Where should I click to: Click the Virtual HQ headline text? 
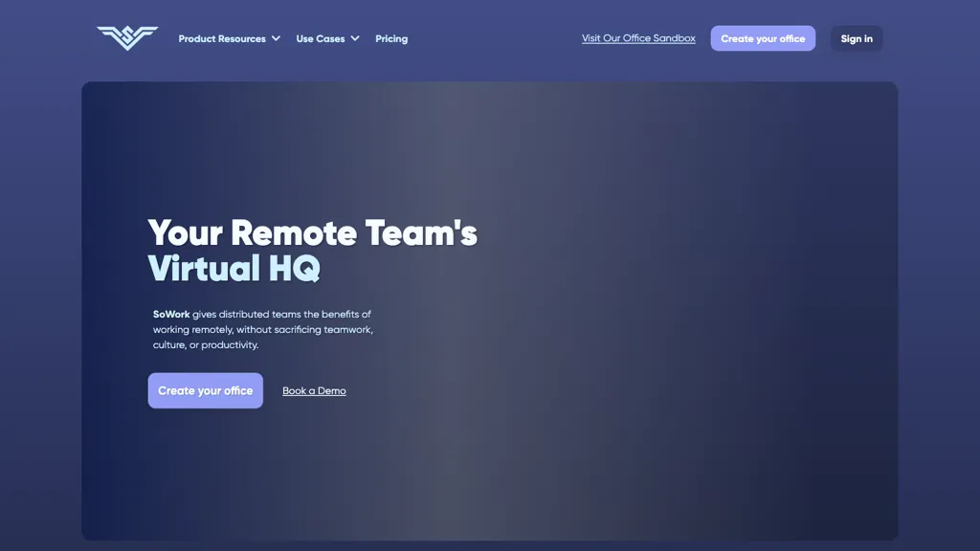[x=234, y=269]
